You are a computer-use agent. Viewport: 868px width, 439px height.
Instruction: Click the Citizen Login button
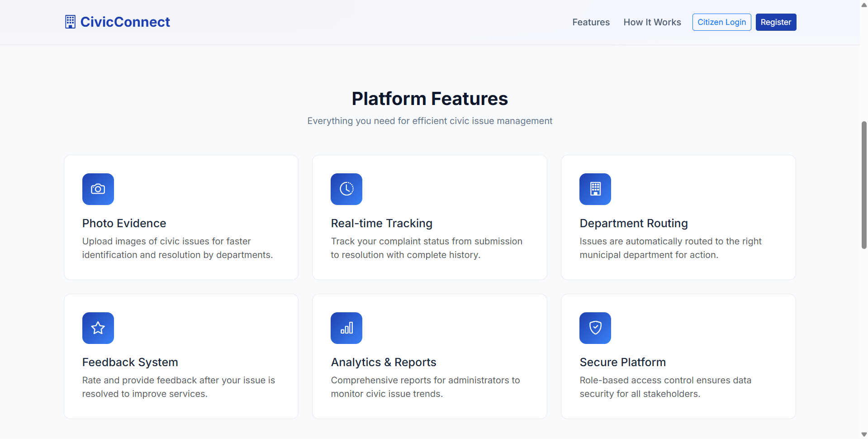pyautogui.click(x=721, y=22)
